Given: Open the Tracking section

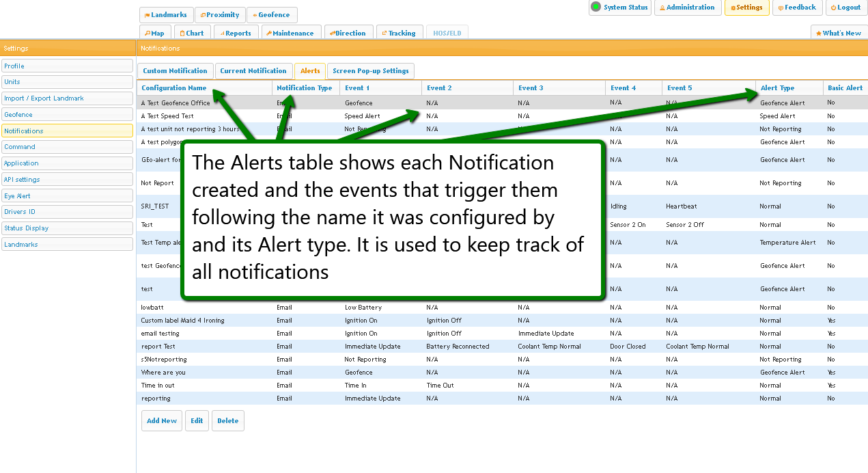Looking at the screenshot, I should click(398, 33).
